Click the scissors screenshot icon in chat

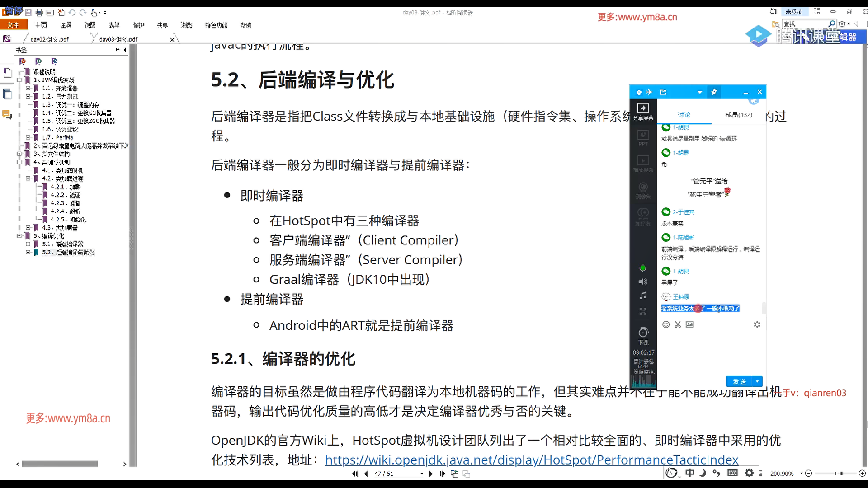point(678,324)
